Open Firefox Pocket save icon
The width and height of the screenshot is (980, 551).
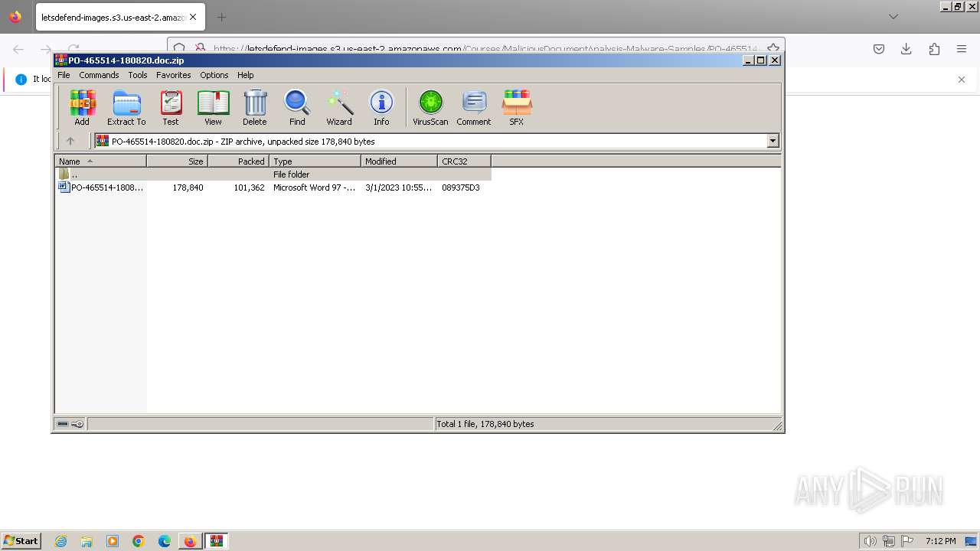click(x=879, y=49)
